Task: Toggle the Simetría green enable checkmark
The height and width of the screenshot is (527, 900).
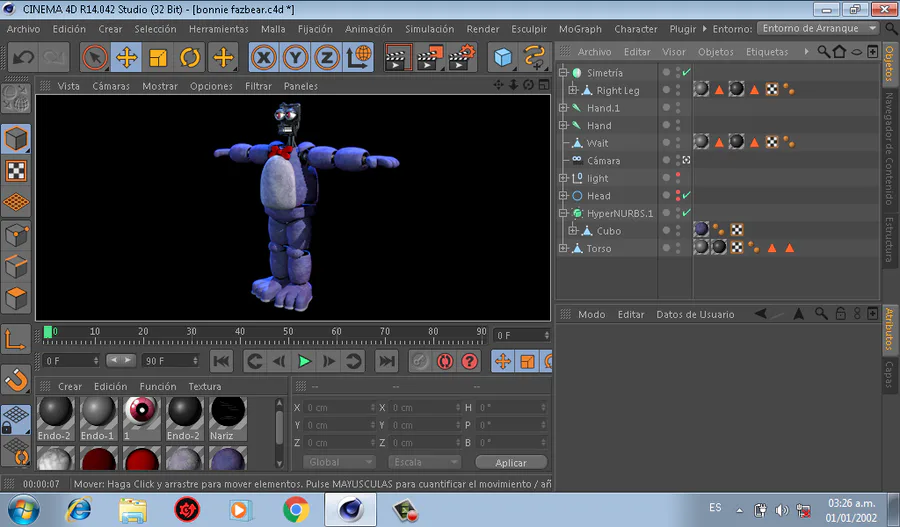Action: [x=686, y=73]
